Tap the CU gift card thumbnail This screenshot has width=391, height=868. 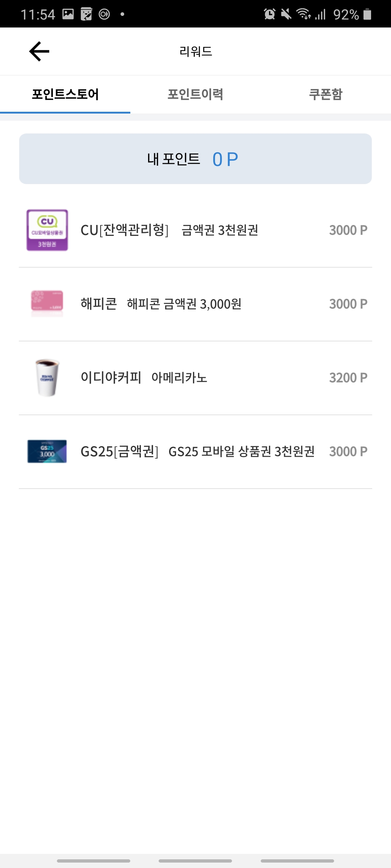click(47, 230)
